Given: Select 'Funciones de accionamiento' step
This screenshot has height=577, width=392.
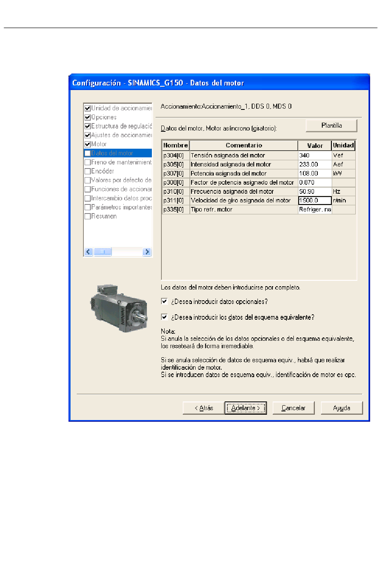Looking at the screenshot, I should [122, 189].
